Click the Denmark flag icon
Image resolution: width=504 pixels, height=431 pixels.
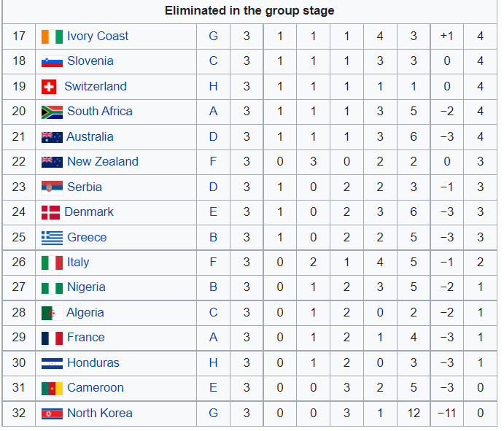[x=50, y=213]
